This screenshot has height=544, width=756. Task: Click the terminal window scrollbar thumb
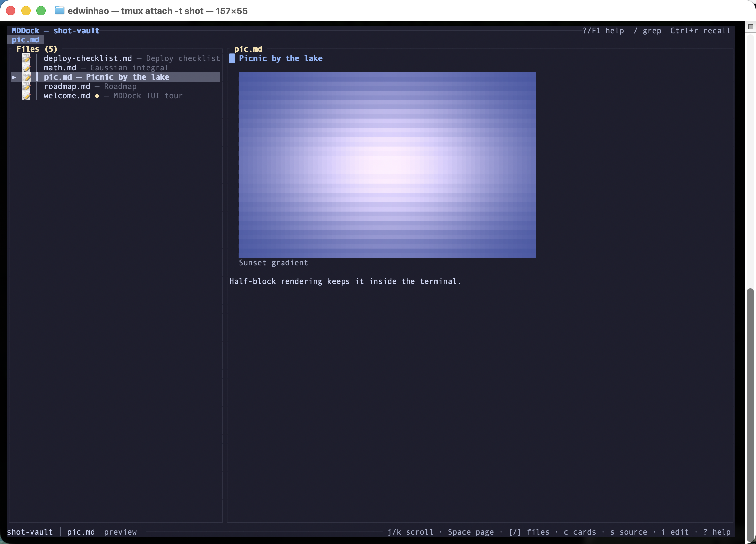coord(750,415)
